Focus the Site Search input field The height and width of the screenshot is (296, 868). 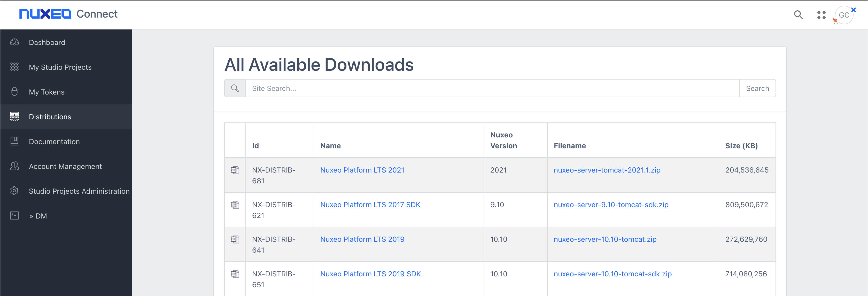pyautogui.click(x=492, y=88)
